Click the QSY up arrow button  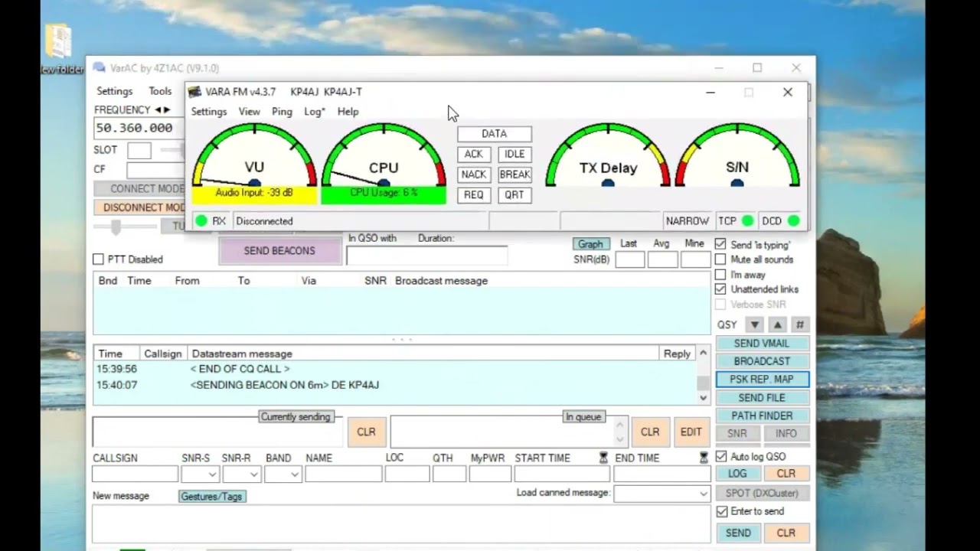777,325
